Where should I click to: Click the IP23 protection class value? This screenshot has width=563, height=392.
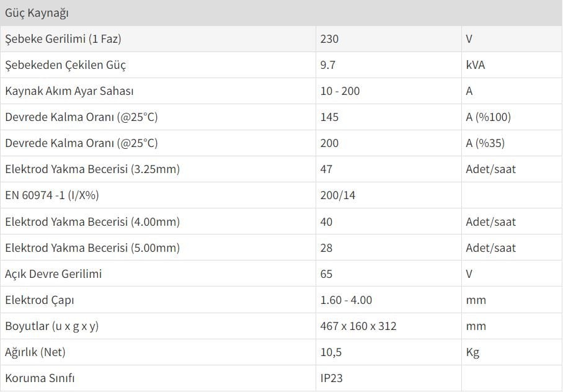331,378
